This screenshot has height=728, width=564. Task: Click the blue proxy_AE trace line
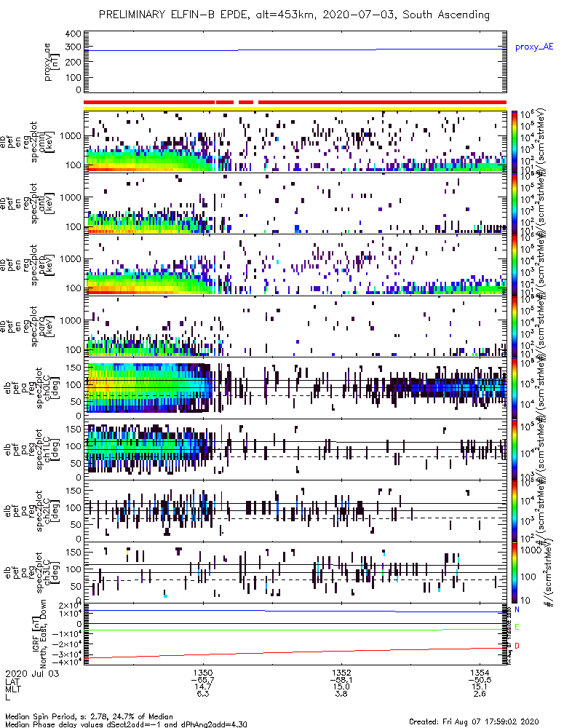295,50
